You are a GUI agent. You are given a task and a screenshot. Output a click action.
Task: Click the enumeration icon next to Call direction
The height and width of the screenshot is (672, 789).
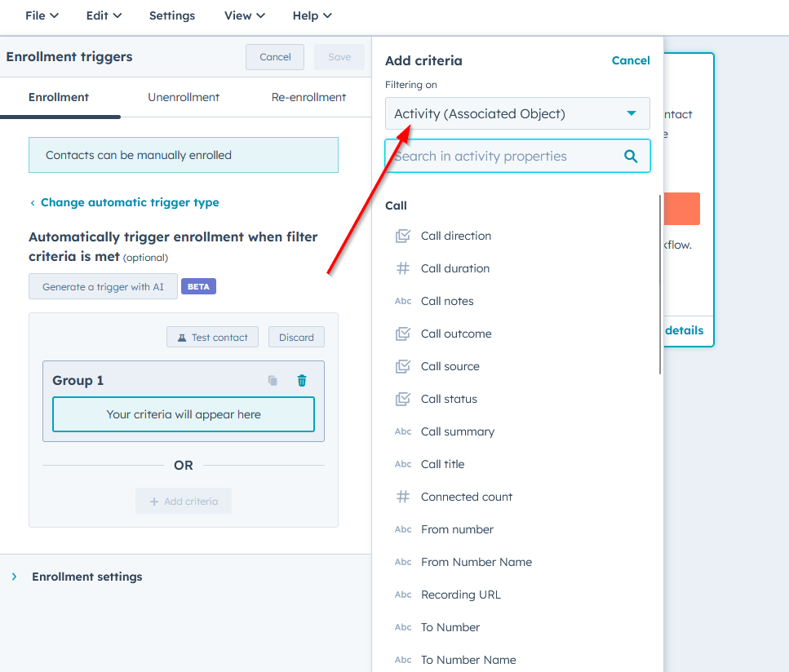(402, 235)
